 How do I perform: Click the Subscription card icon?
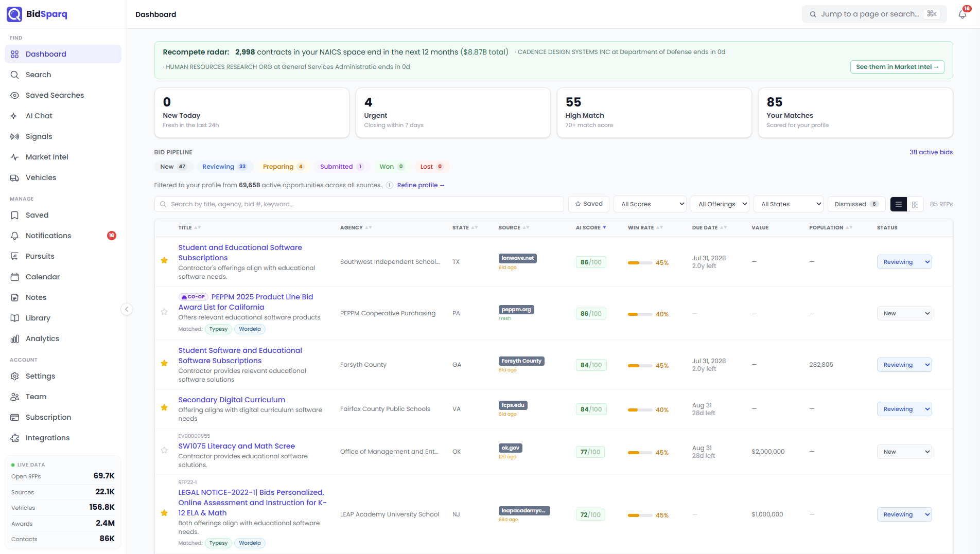coord(14,417)
